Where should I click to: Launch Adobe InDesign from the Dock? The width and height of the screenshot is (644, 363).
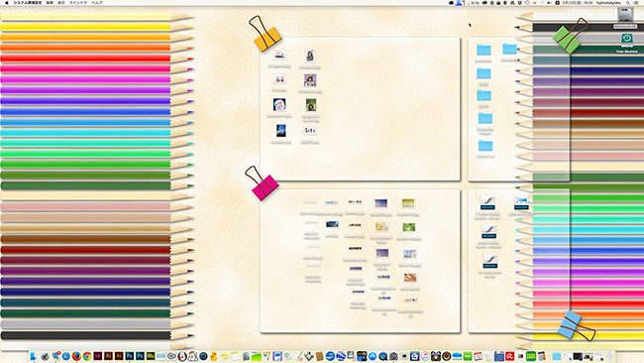click(x=98, y=356)
